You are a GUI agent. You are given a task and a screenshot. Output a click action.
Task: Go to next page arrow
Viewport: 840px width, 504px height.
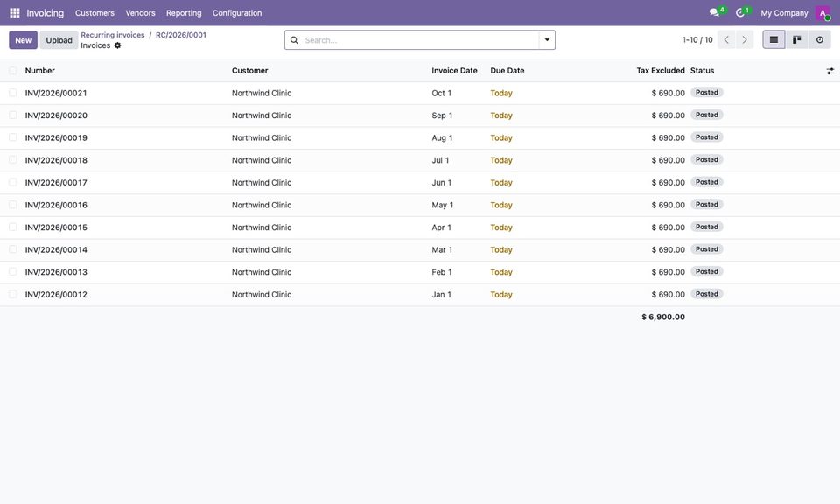pos(745,39)
